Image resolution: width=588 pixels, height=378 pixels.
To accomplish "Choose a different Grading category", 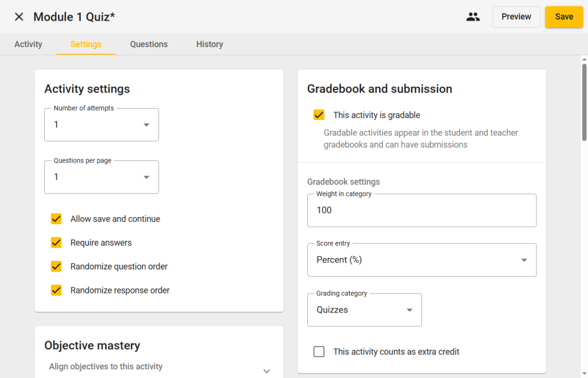I will point(364,310).
